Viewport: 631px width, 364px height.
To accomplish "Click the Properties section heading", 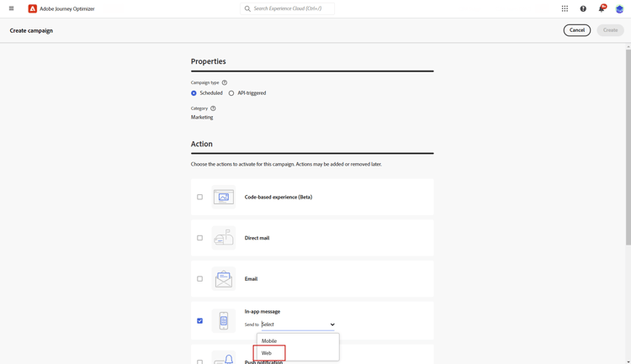I will pos(209,61).
